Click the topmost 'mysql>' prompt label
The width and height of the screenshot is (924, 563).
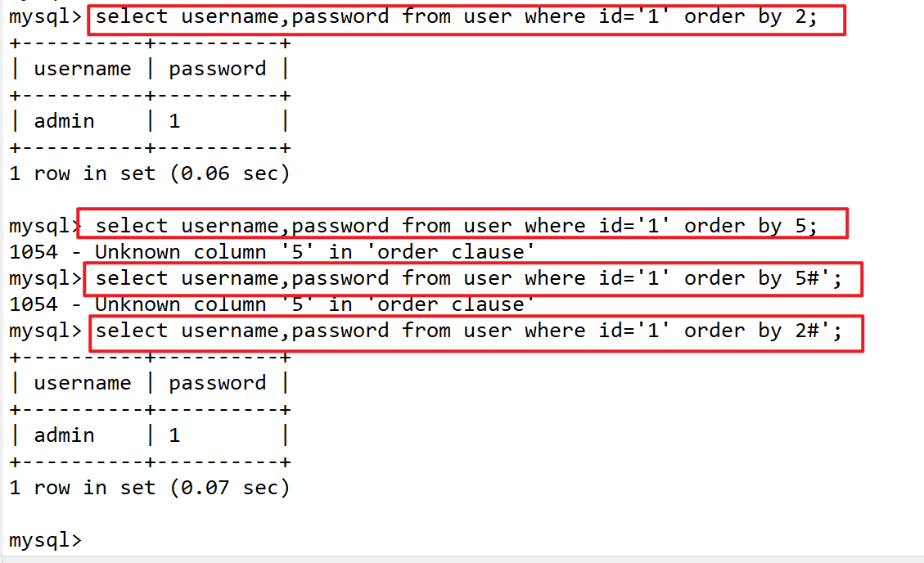pos(45,17)
